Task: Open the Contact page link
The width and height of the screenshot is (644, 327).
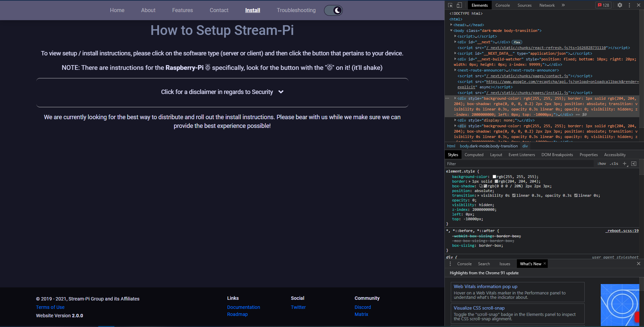Action: (219, 10)
